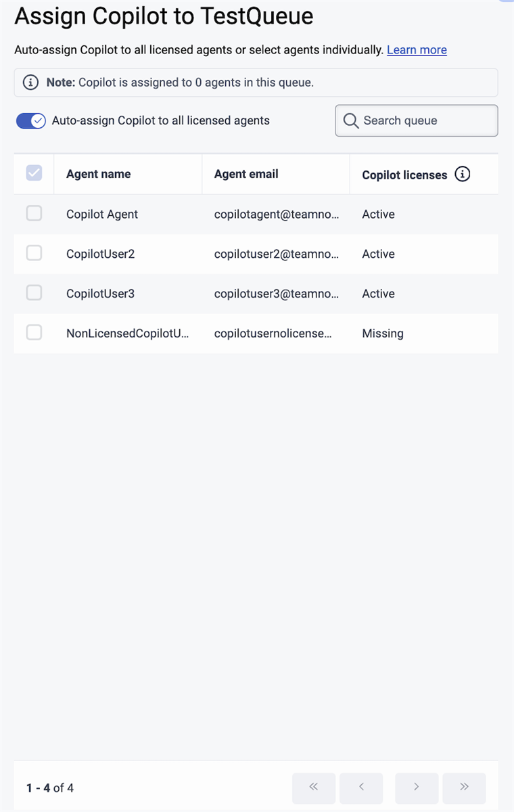Tick the checkbox for CopilotUser2

point(34,254)
